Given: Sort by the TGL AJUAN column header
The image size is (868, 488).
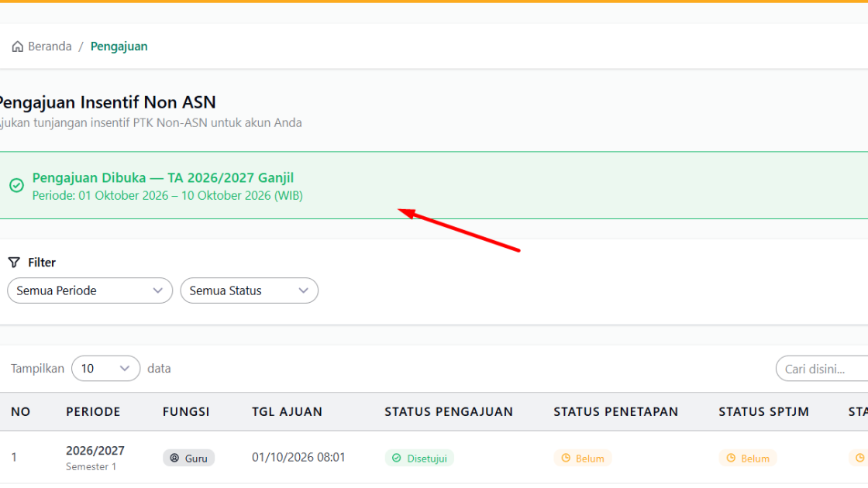Looking at the screenshot, I should 288,411.
